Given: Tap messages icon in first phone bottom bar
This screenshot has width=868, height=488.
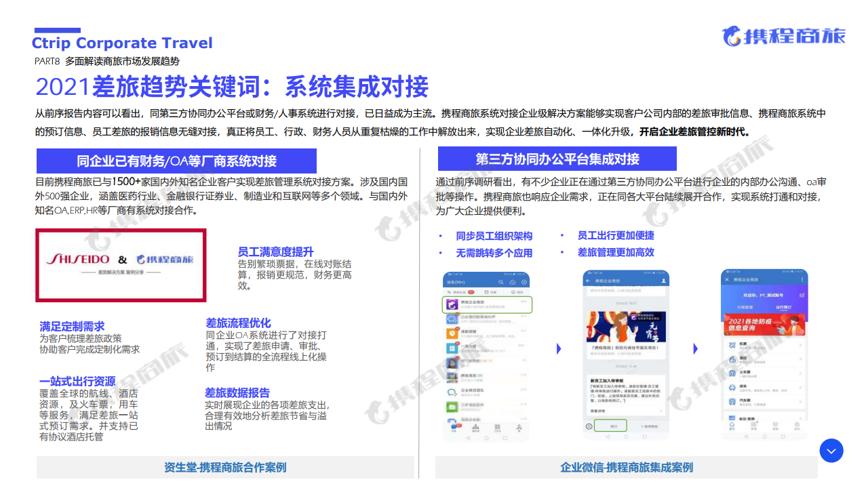Looking at the screenshot, I should click(x=454, y=427).
